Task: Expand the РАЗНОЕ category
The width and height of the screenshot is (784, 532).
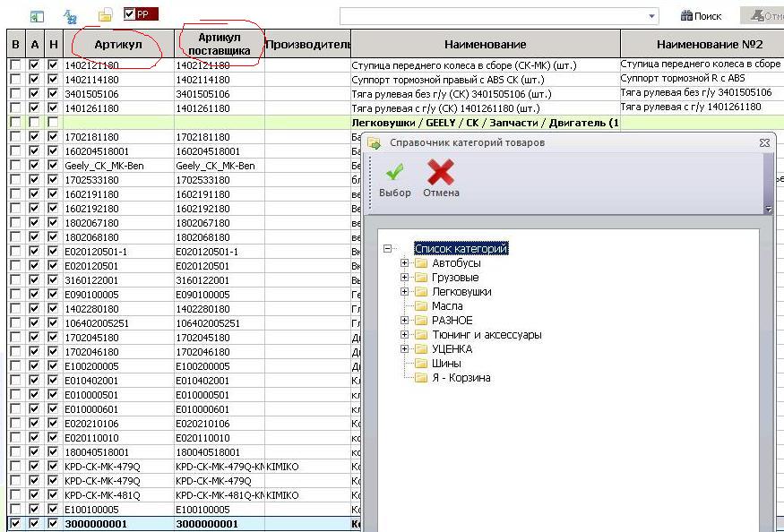Action: (x=404, y=320)
